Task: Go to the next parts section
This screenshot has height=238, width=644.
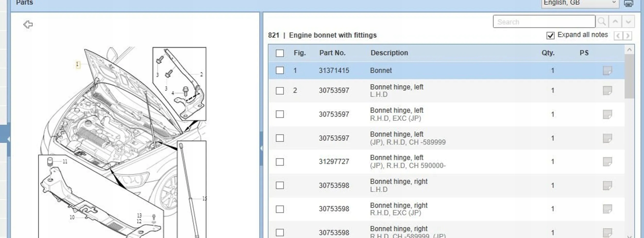Action: point(628,36)
